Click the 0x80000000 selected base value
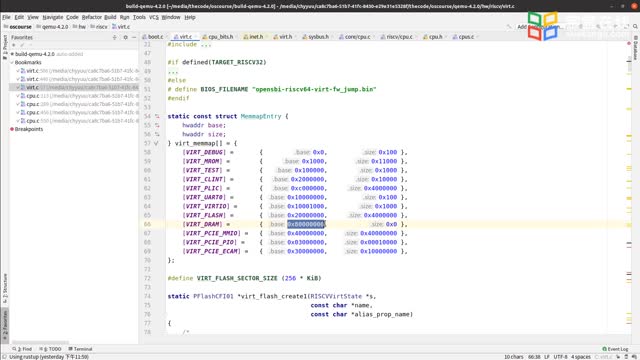The height and width of the screenshot is (360, 640). pyautogui.click(x=306, y=224)
